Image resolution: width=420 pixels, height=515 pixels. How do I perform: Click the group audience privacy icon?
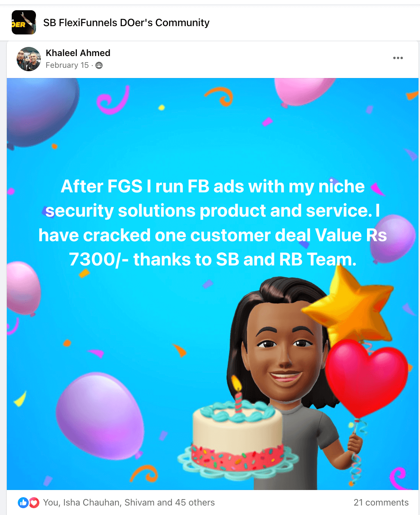99,66
